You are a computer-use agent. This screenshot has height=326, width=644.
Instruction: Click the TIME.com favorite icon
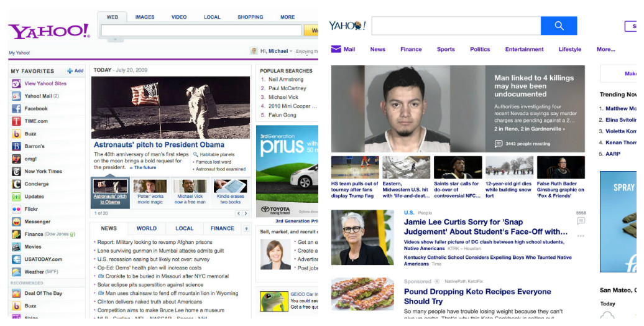pyautogui.click(x=16, y=121)
